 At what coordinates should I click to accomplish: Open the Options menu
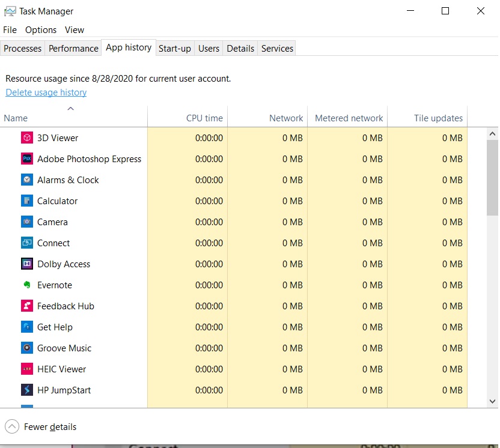click(x=41, y=30)
